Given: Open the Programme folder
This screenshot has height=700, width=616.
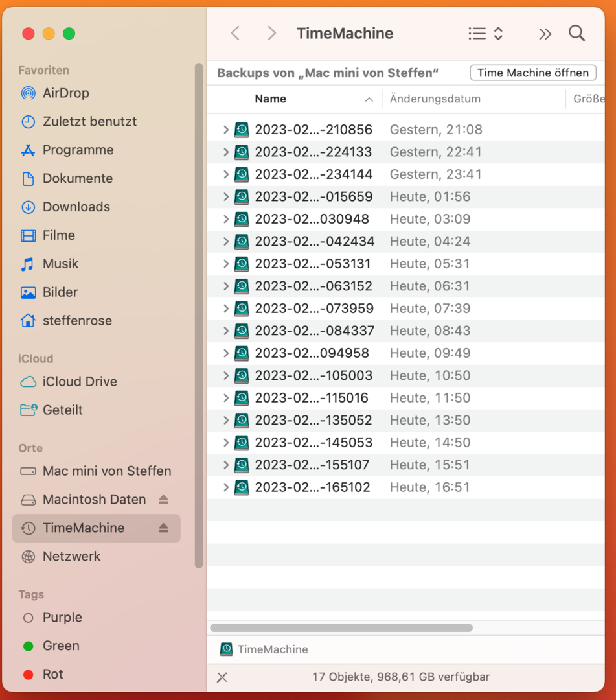Looking at the screenshot, I should pos(78,150).
